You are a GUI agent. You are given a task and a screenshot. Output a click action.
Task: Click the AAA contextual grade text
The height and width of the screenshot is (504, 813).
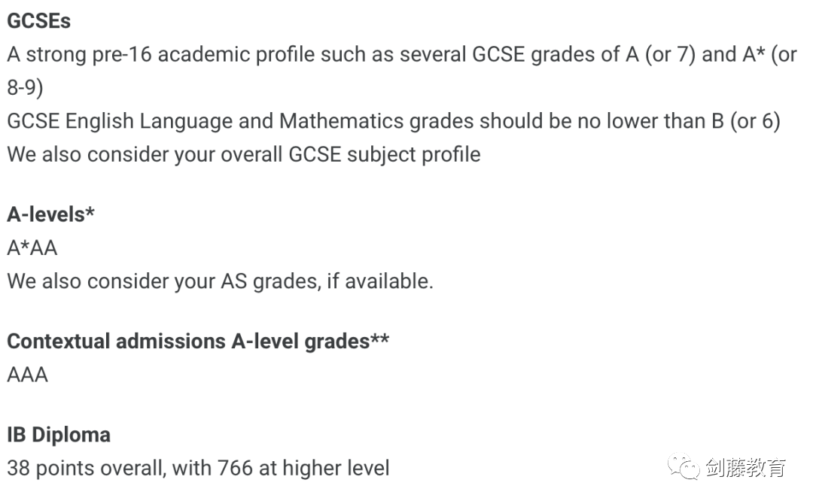pyautogui.click(x=27, y=374)
